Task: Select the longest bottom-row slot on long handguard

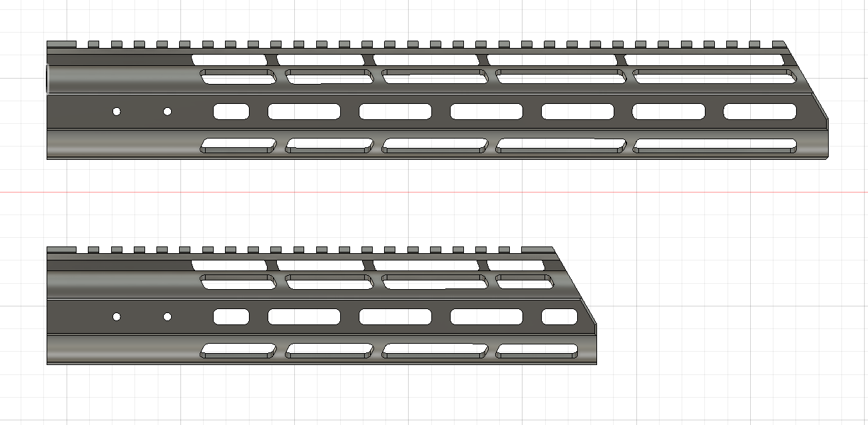Action: (x=715, y=145)
